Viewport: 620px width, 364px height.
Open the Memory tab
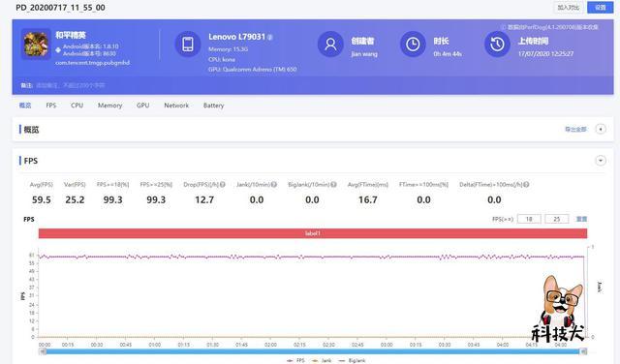coord(109,106)
